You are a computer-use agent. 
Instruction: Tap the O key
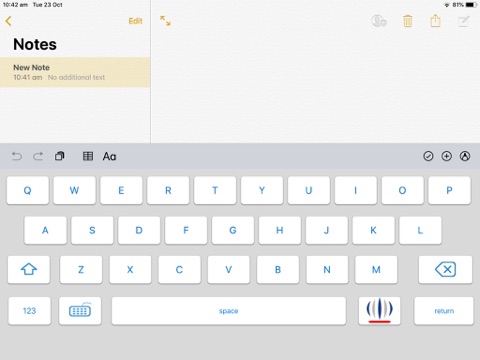(403, 190)
